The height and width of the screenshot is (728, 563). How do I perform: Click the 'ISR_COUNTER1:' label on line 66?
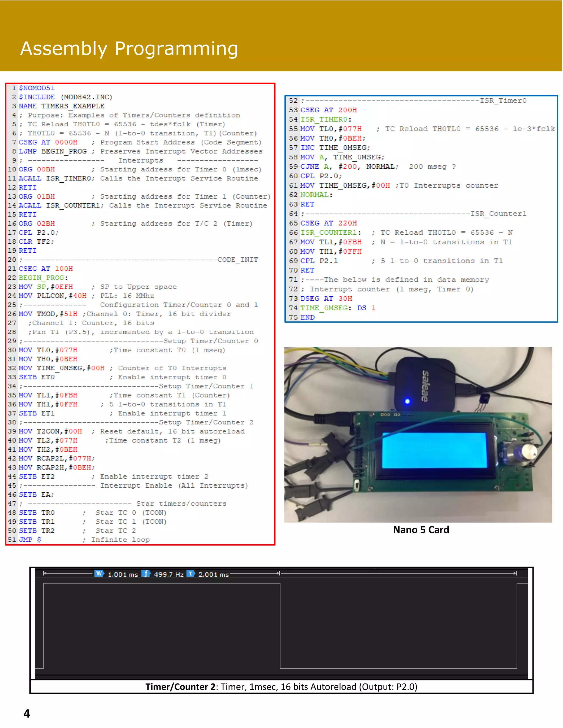coord(330,232)
